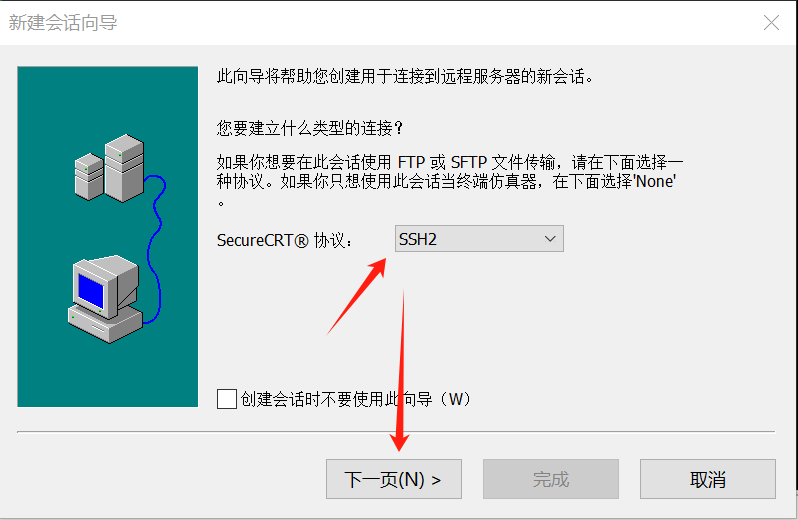Click the teal wizard illustration panel background
The width and height of the screenshot is (798, 520).
(107, 236)
